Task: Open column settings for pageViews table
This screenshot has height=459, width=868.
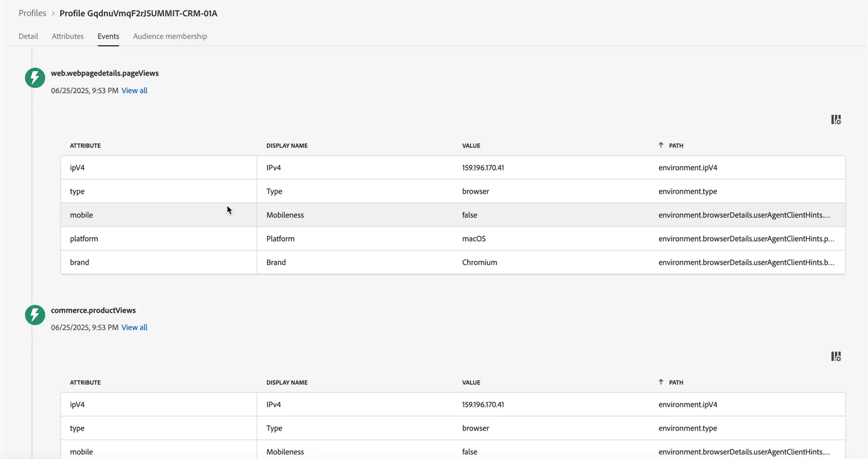Action: (x=836, y=120)
